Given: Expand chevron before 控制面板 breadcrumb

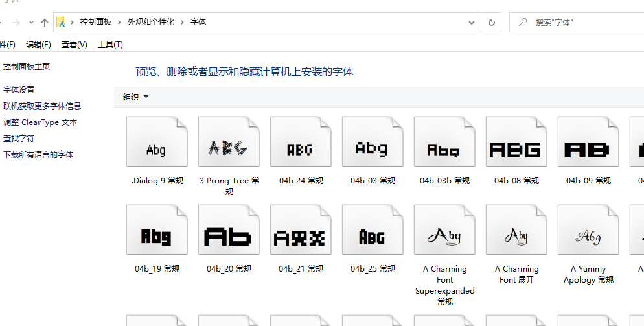Looking at the screenshot, I should 72,22.
